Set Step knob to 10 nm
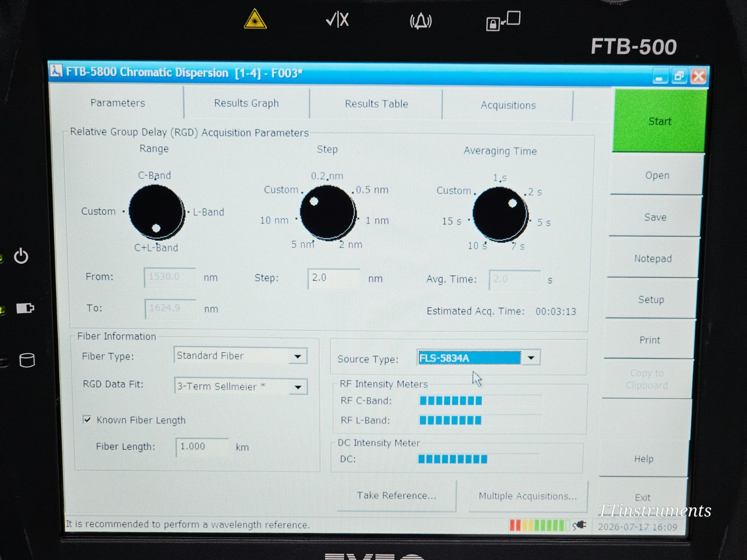Viewport: 747px width, 560px height. [274, 220]
